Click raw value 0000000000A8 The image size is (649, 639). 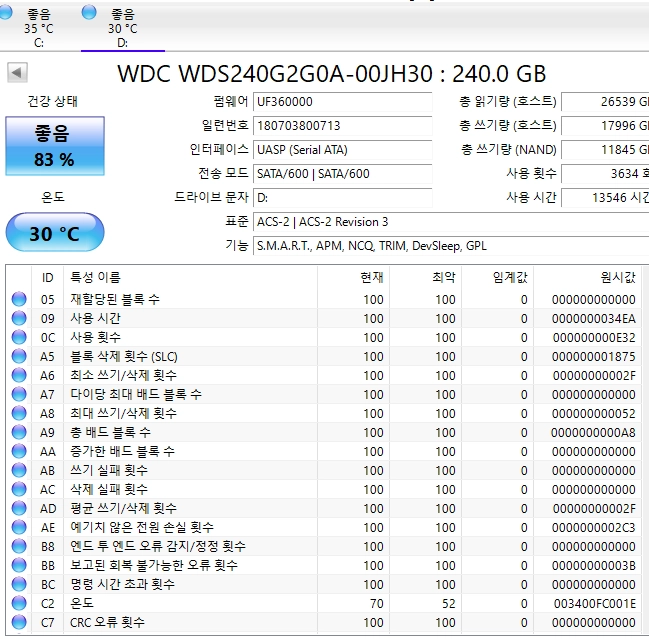click(x=594, y=433)
